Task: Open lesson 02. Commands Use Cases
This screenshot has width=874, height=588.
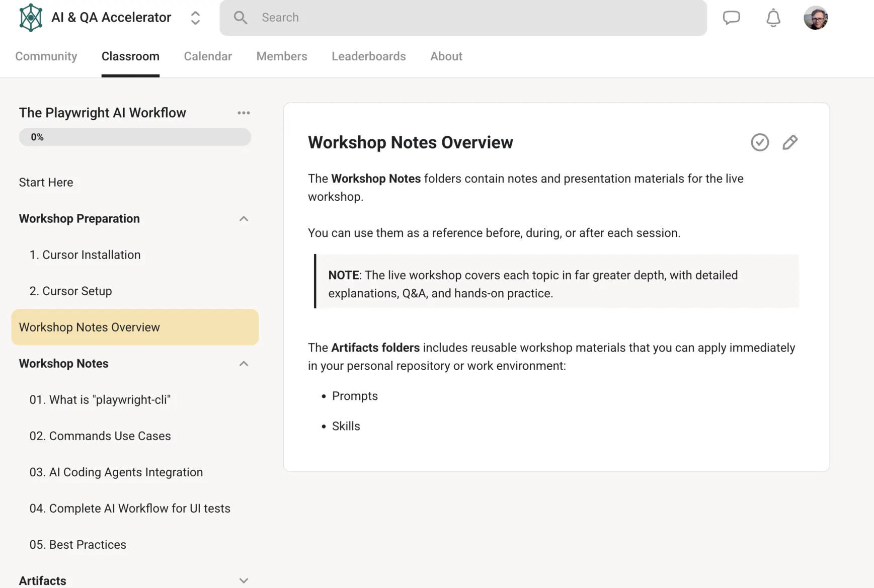Action: point(100,436)
